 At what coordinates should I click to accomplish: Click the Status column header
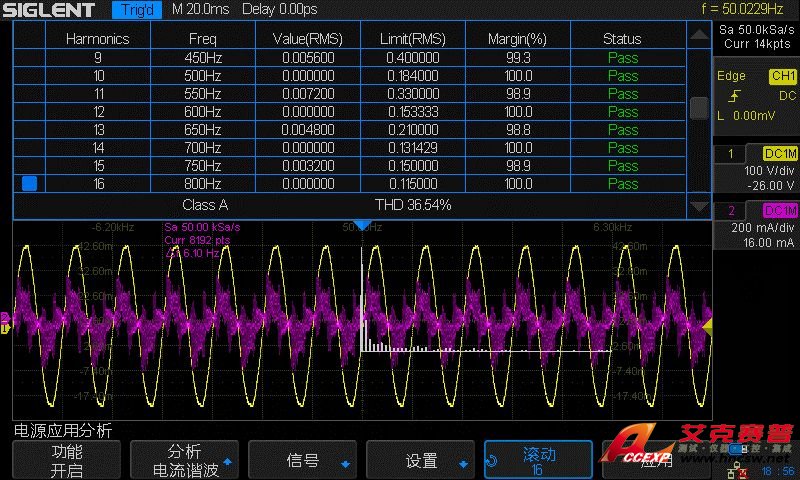click(622, 39)
